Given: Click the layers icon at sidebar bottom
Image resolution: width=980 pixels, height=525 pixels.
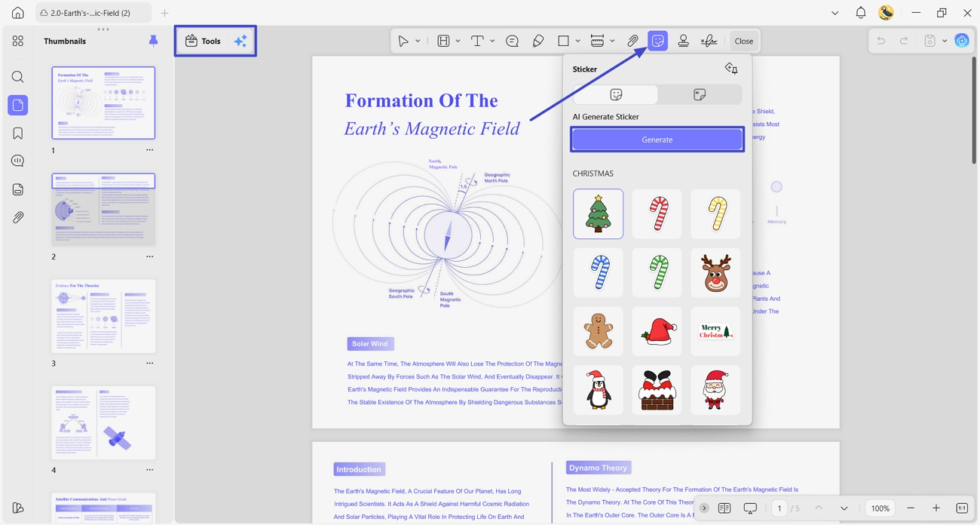Looking at the screenshot, I should click(x=18, y=508).
